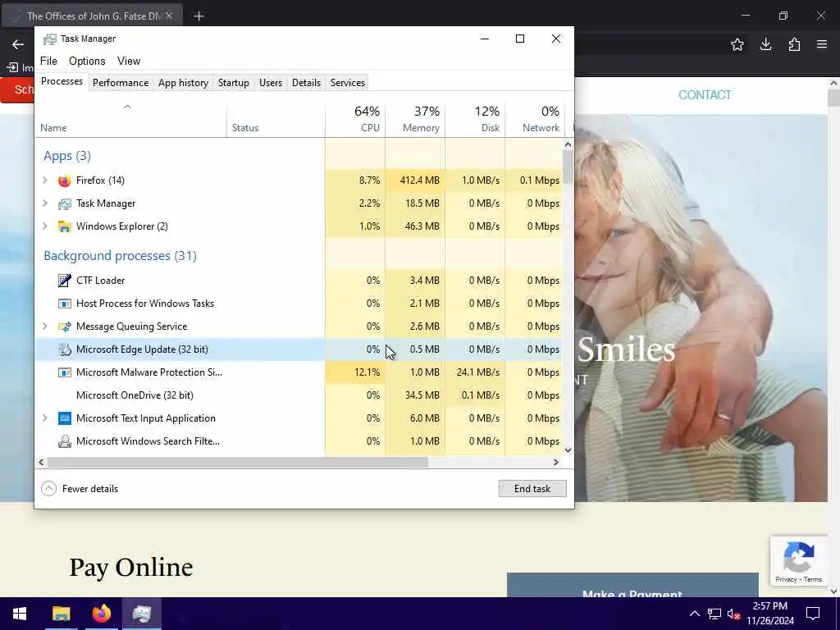Open Firefox hamburger application menu

pyautogui.click(x=822, y=44)
